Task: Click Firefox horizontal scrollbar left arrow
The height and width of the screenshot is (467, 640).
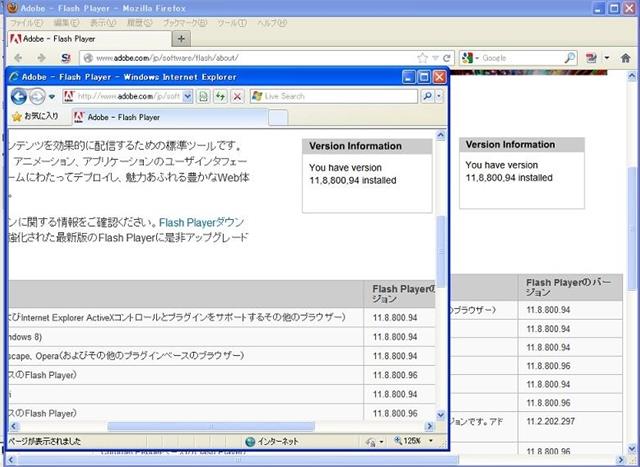Action: (x=12, y=460)
